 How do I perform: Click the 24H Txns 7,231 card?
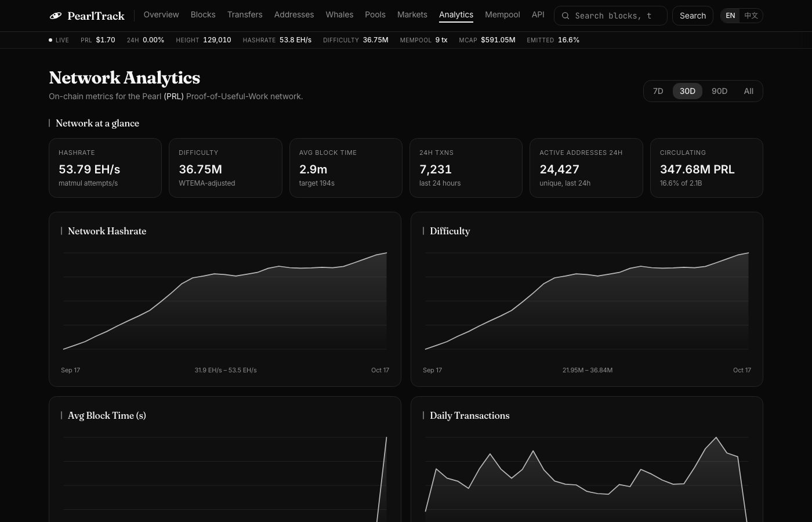(466, 168)
